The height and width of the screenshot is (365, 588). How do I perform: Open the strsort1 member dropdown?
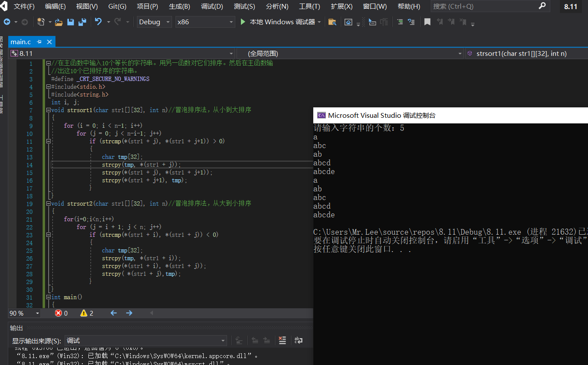pyautogui.click(x=526, y=53)
